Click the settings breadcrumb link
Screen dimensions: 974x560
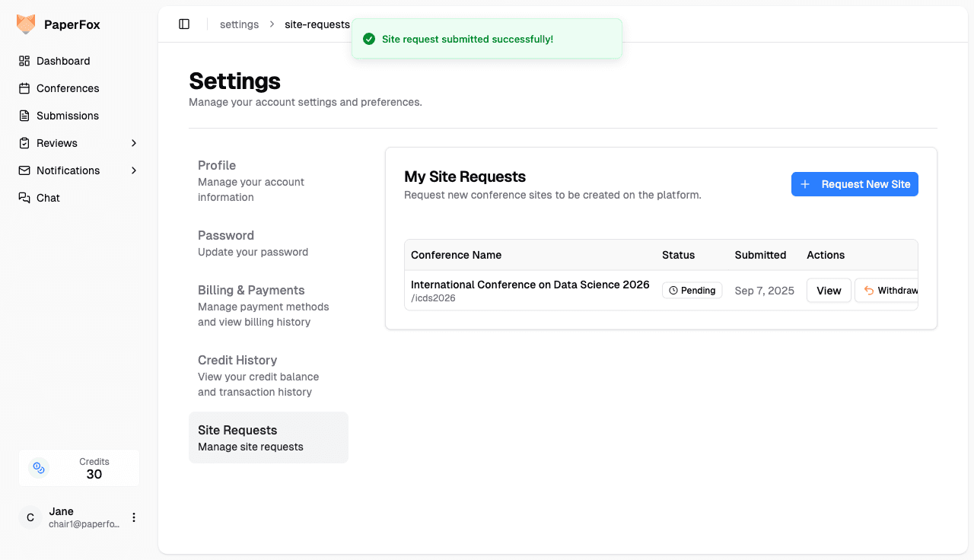click(239, 24)
